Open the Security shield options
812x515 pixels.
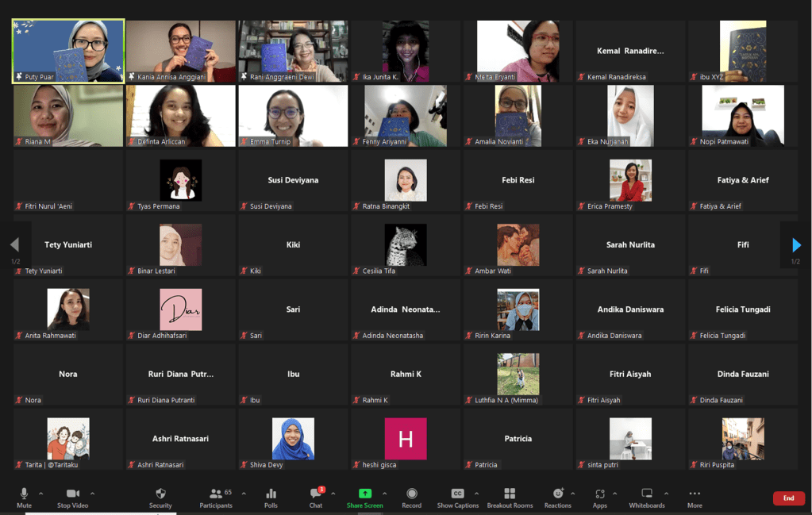(x=160, y=498)
